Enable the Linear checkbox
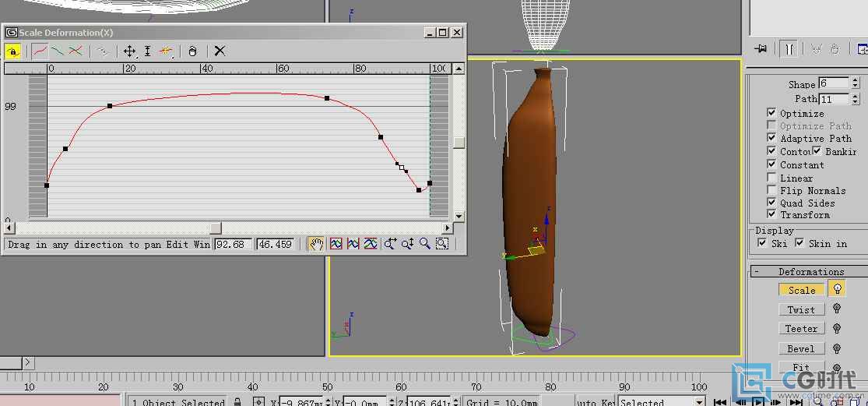868x406 pixels. (x=771, y=177)
